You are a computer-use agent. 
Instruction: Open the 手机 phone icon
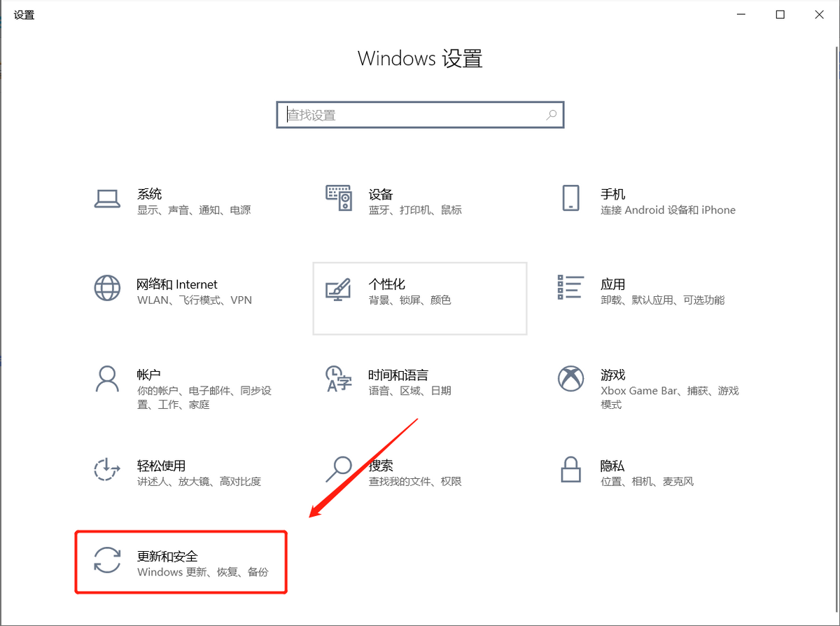tap(571, 198)
